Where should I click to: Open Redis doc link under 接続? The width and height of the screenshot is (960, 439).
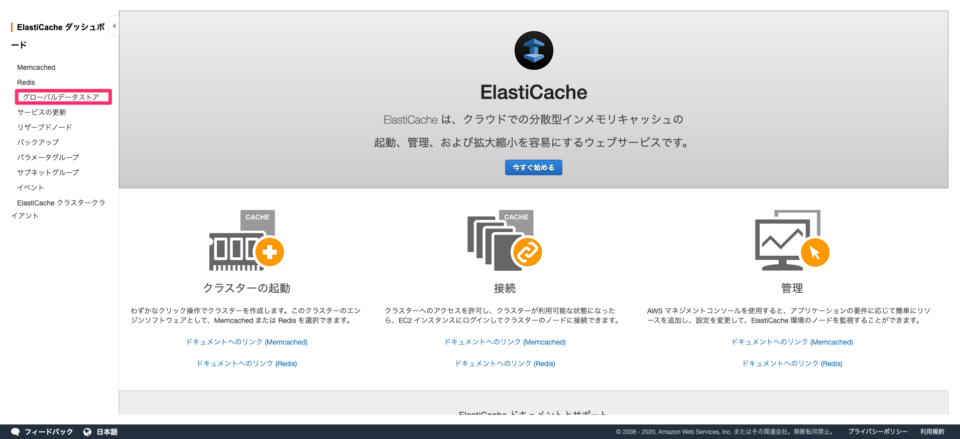505,363
